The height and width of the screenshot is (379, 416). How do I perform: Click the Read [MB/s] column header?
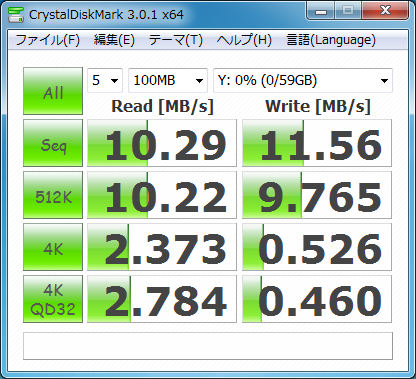pos(162,107)
